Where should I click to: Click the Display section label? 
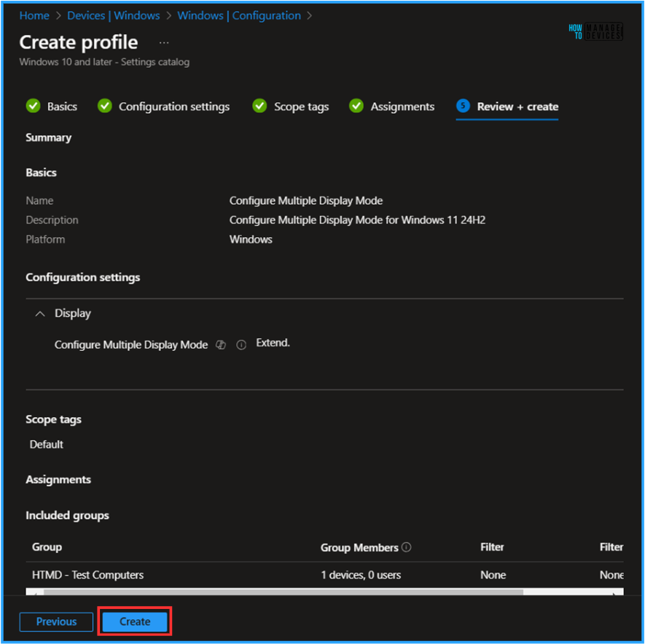tap(73, 314)
